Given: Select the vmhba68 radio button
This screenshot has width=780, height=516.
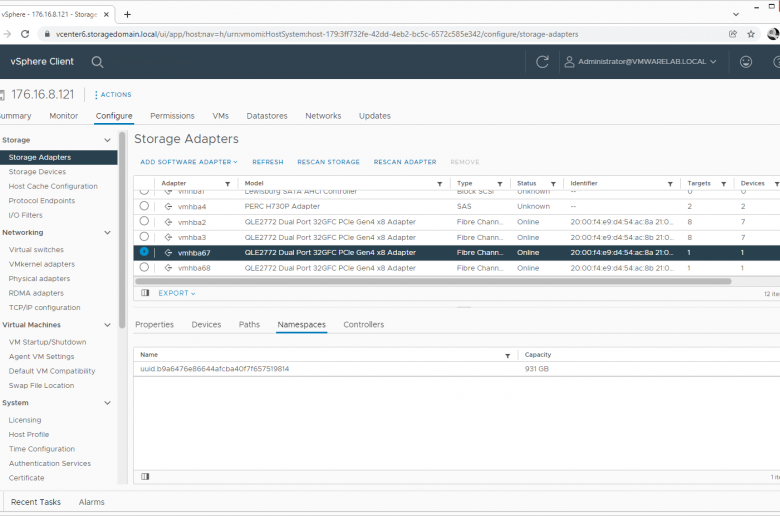Looking at the screenshot, I should pyautogui.click(x=144, y=267).
